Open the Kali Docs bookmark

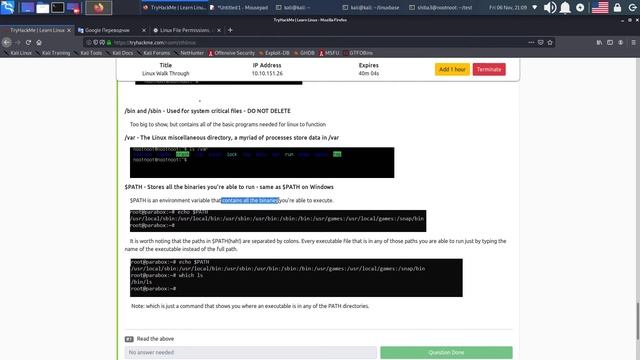coord(119,53)
